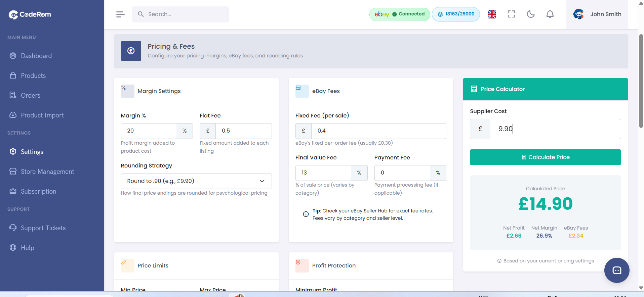Click the Fixed Fee per sale input

[378, 131]
